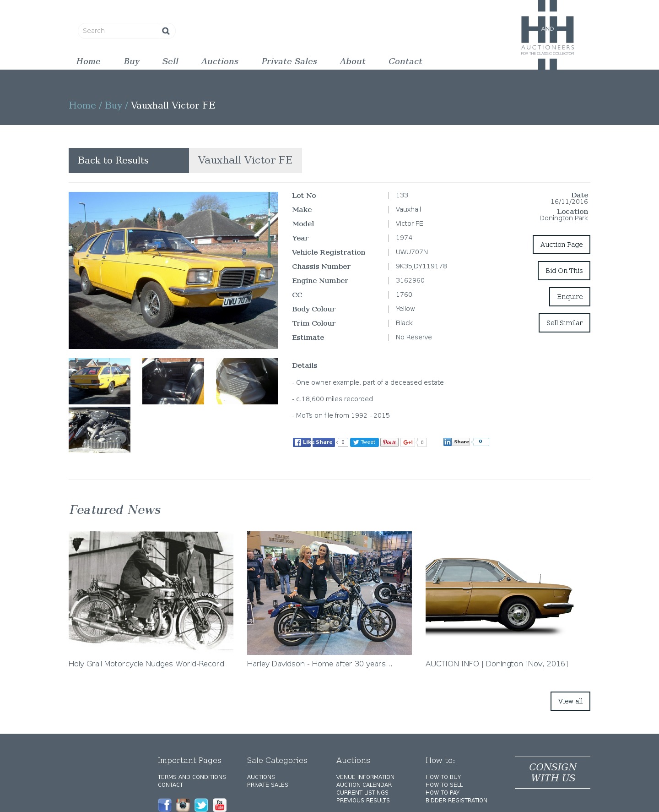Follow the Home breadcrumb link
This screenshot has height=812, width=659.
(x=82, y=105)
